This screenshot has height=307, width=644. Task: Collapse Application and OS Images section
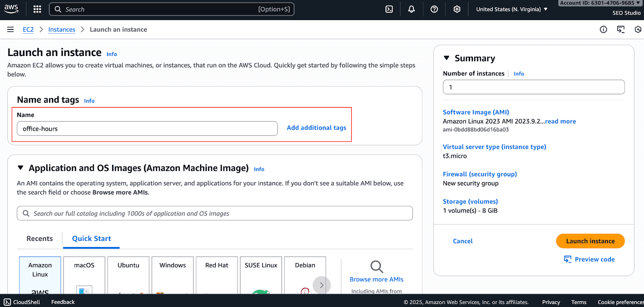tap(21, 168)
